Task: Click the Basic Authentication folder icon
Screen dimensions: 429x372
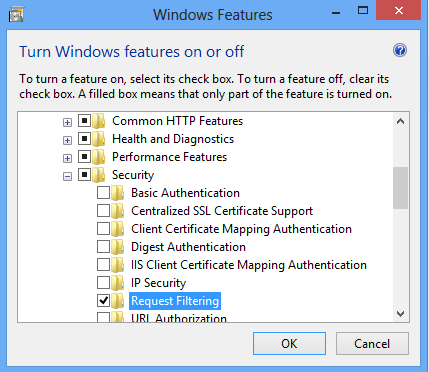Action: [x=118, y=193]
